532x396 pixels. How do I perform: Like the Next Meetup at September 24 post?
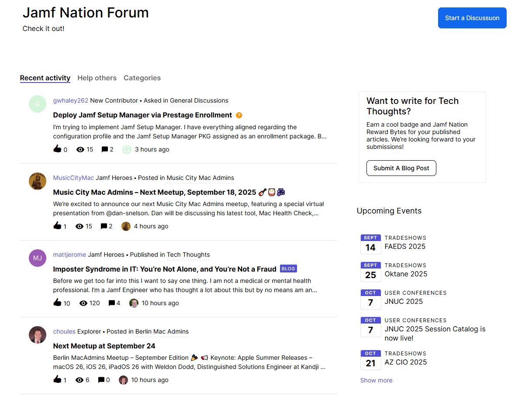click(57, 380)
